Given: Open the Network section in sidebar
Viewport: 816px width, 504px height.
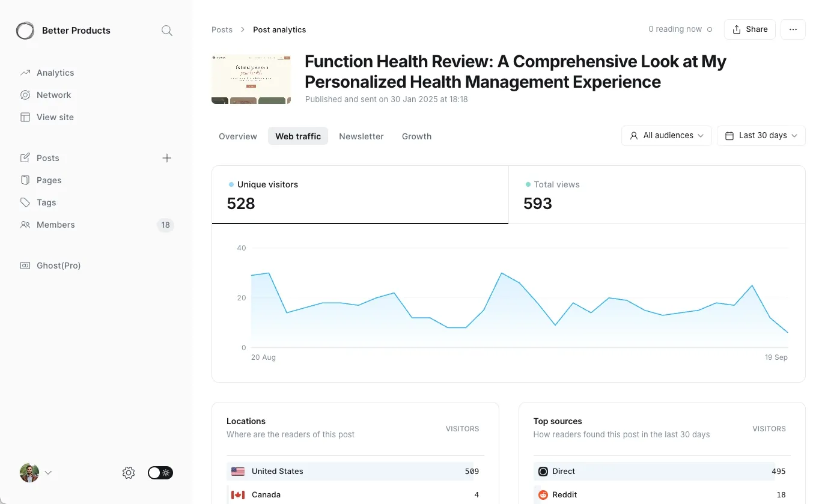Looking at the screenshot, I should pos(53,95).
